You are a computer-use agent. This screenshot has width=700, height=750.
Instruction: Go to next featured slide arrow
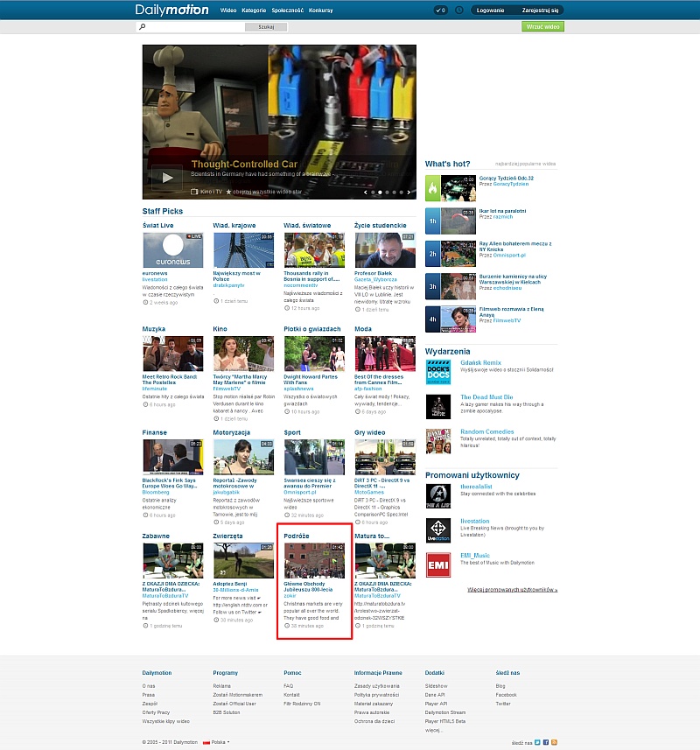pos(409,193)
